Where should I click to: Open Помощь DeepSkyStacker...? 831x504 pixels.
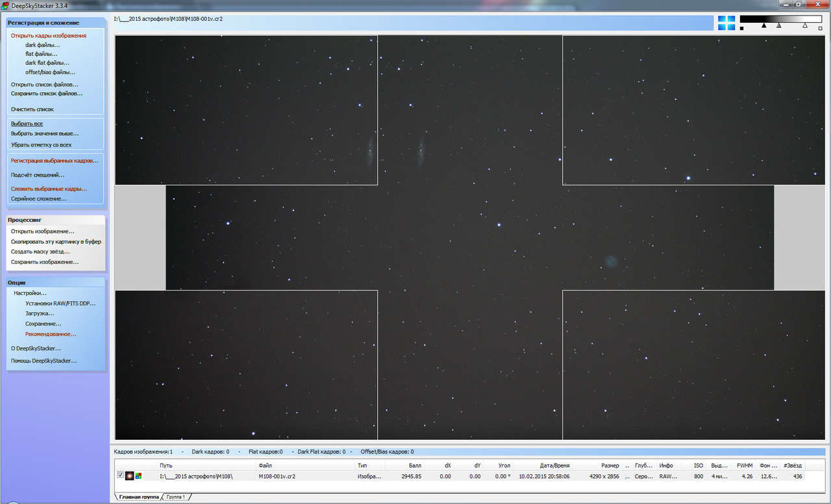(43, 360)
